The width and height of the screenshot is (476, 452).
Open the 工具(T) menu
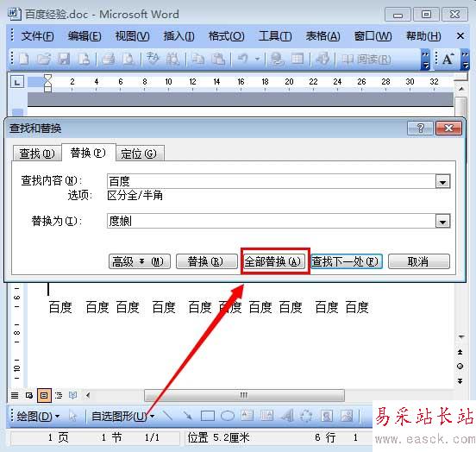[x=275, y=36]
